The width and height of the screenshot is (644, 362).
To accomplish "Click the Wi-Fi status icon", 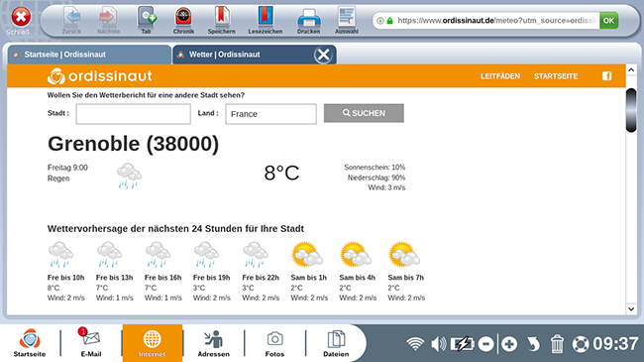I will 415,343.
